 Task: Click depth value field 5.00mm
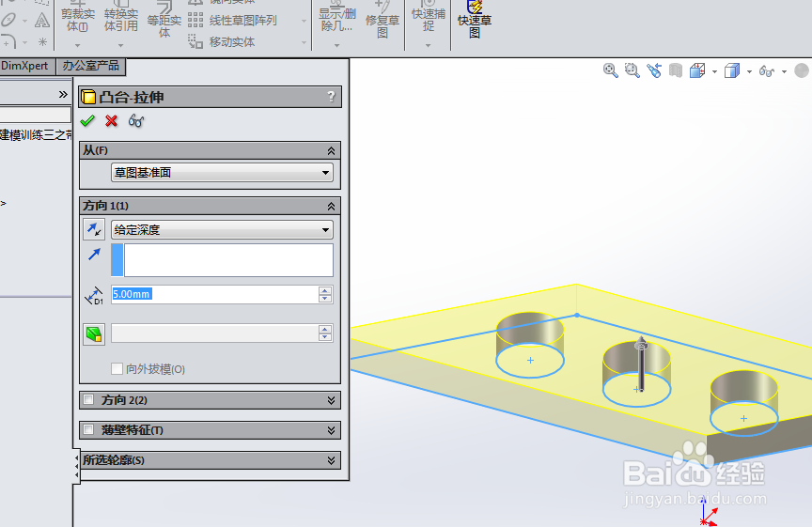pyautogui.click(x=215, y=294)
